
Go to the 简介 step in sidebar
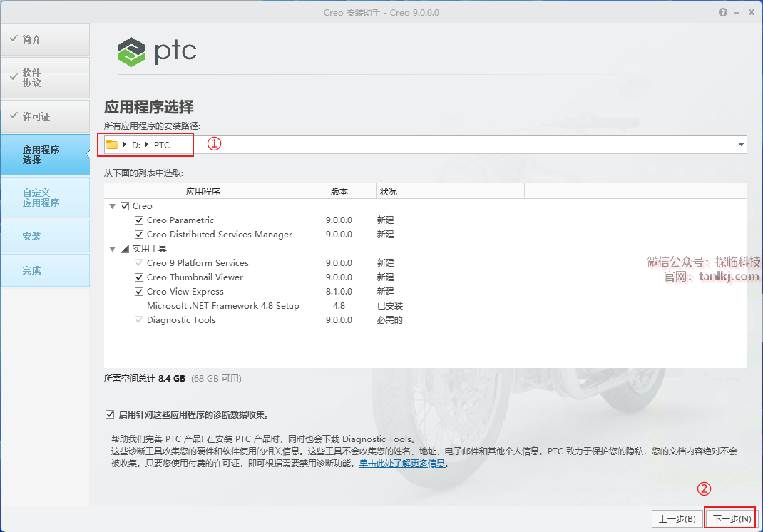[45, 39]
